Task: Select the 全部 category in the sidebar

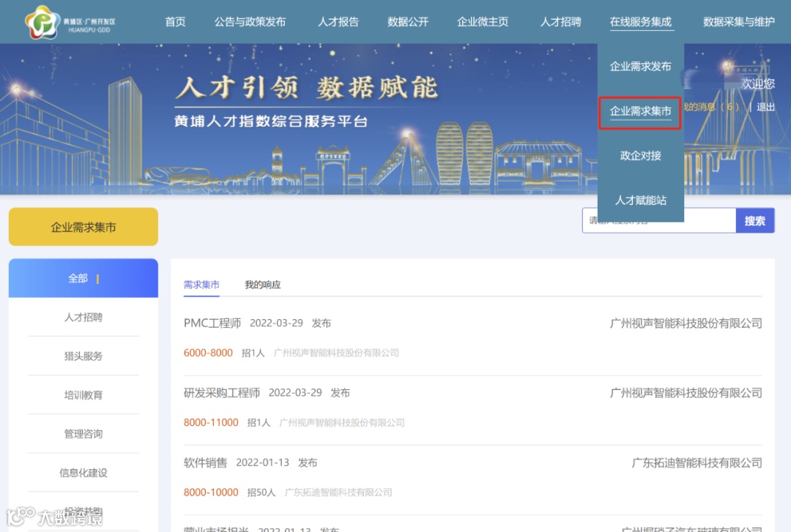Action: pos(83,278)
